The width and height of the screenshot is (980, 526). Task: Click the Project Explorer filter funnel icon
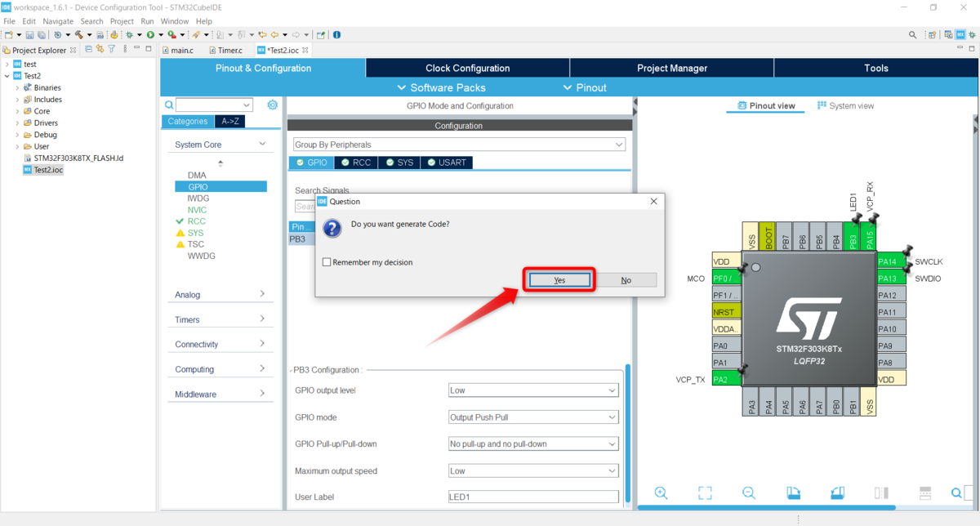point(112,50)
